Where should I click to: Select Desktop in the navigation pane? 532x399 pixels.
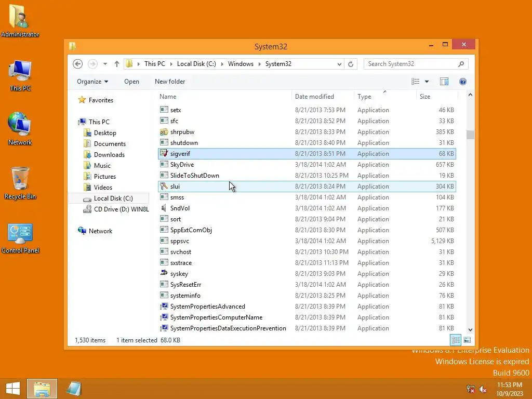click(x=105, y=133)
